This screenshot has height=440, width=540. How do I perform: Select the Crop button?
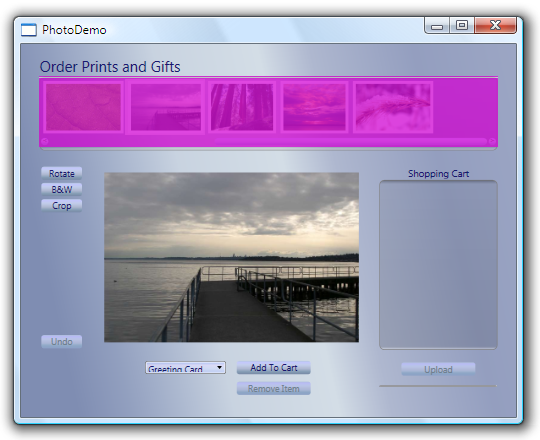point(62,206)
